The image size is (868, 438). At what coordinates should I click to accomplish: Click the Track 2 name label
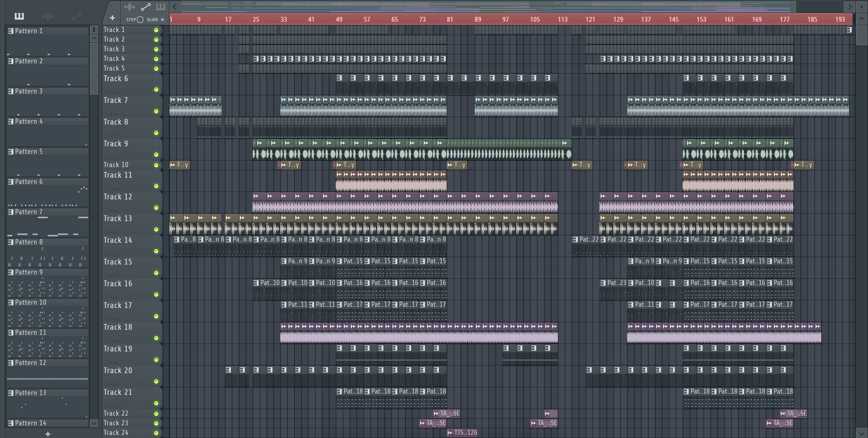pos(114,40)
